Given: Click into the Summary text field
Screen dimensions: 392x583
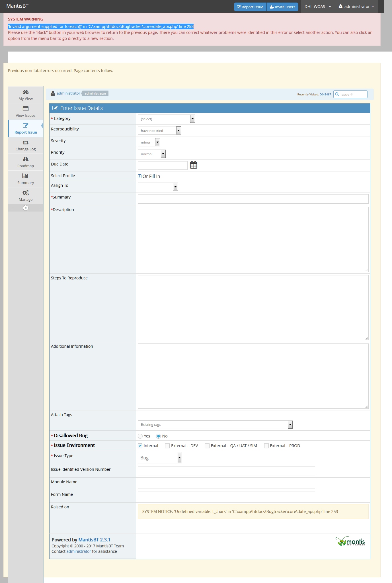Looking at the screenshot, I should point(253,199).
